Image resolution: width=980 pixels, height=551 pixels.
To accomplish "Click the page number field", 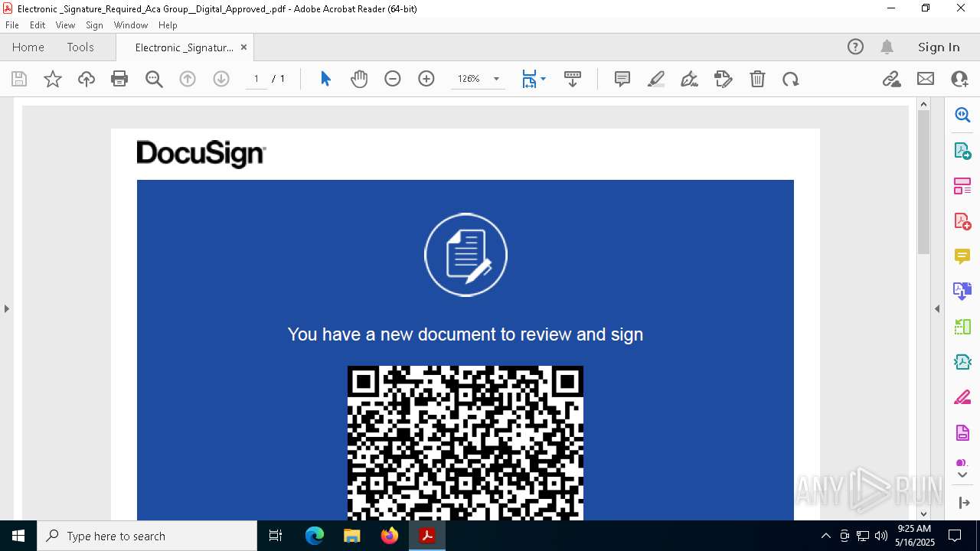I will click(x=256, y=79).
